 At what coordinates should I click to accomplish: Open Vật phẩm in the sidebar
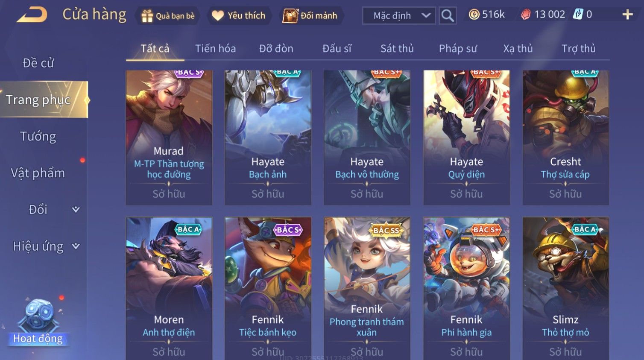tap(38, 173)
